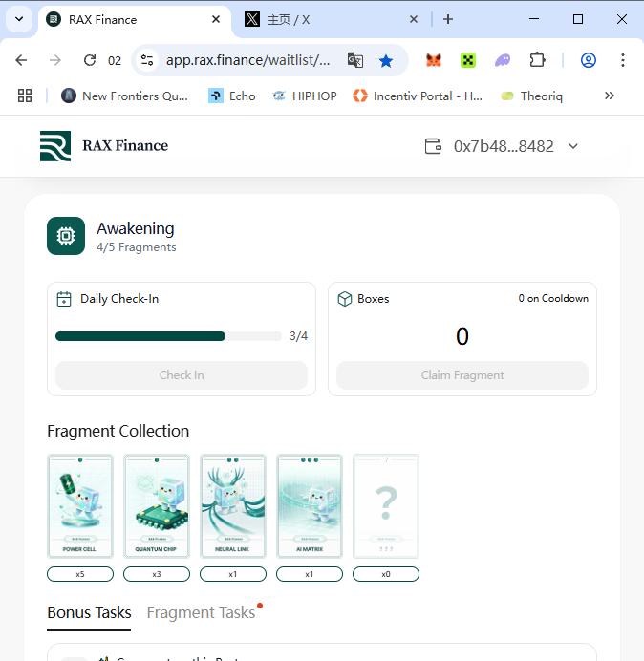Viewport: 644px width, 661px height.
Task: Close the X browser tab
Action: [x=414, y=19]
